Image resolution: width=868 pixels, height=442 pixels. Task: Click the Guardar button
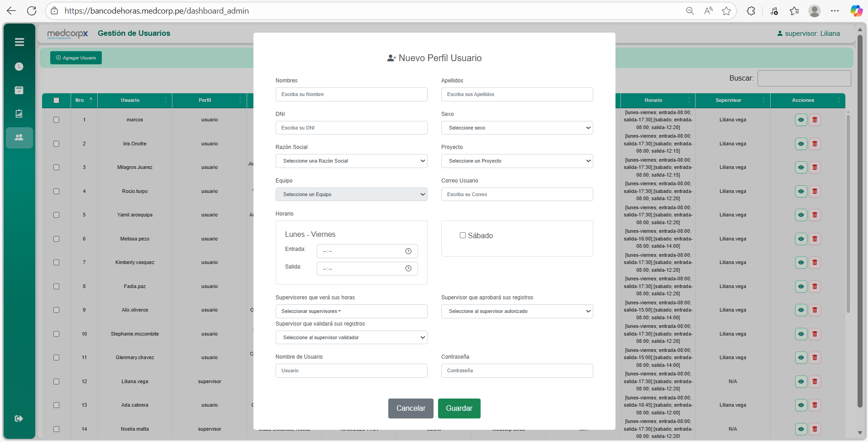[459, 408]
